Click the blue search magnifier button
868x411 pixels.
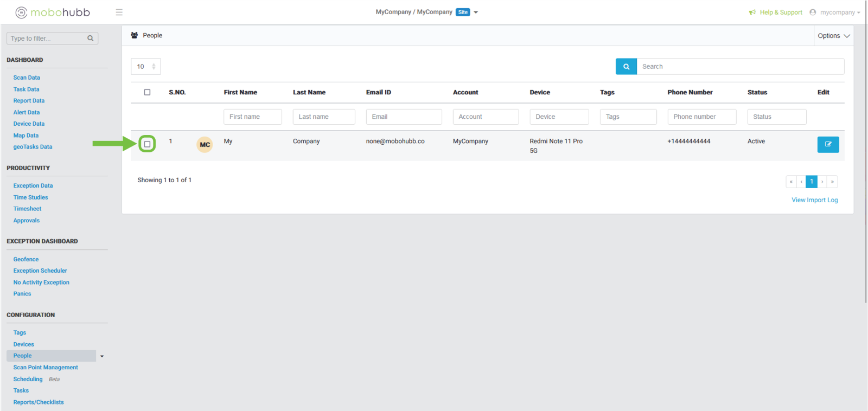(x=626, y=67)
